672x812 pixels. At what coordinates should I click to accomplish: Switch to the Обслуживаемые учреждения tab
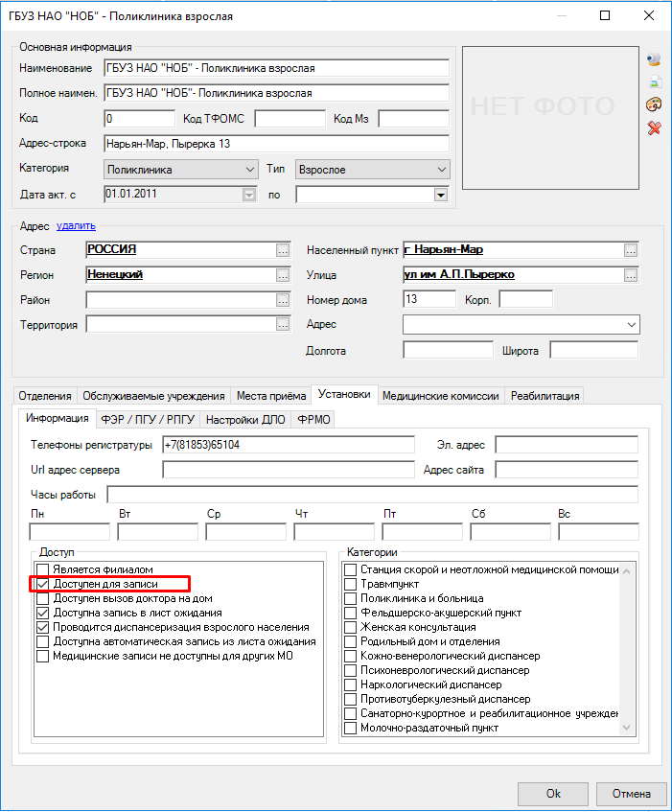(153, 396)
